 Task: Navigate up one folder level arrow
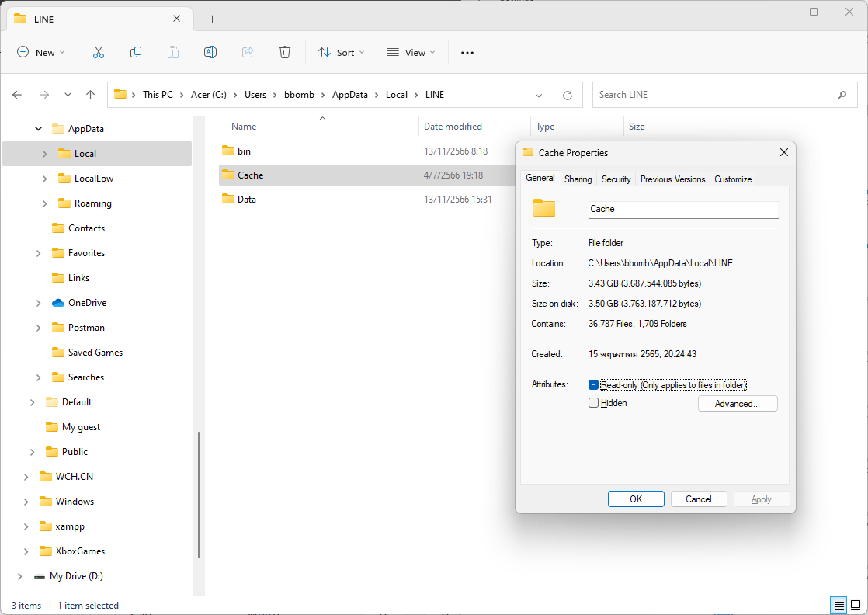tap(90, 95)
